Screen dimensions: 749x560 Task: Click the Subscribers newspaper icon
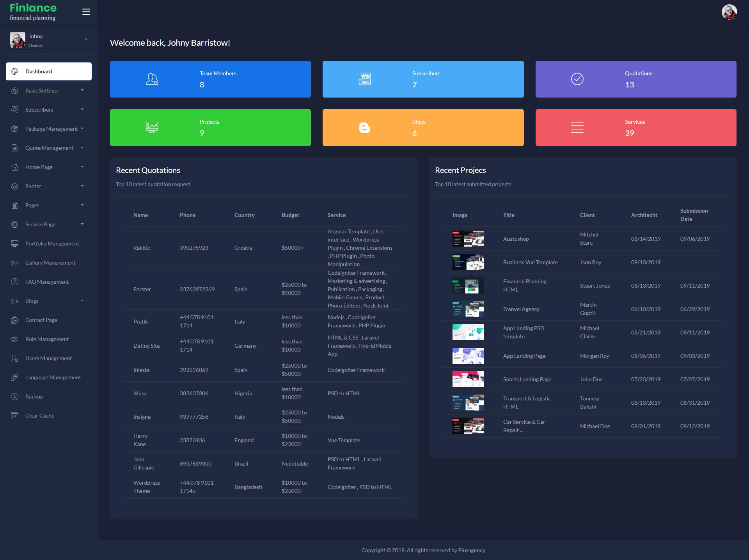[364, 79]
